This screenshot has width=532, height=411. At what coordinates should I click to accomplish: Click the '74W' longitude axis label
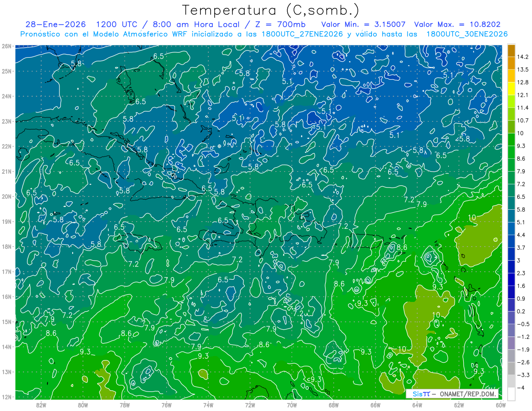pyautogui.click(x=208, y=405)
